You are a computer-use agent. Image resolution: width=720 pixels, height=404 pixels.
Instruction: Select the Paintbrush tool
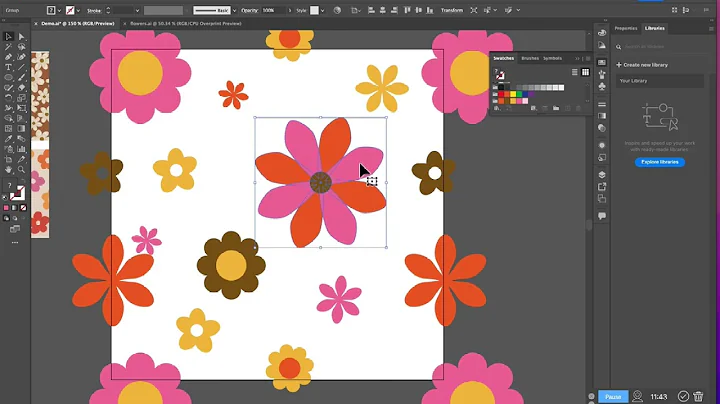(22, 77)
